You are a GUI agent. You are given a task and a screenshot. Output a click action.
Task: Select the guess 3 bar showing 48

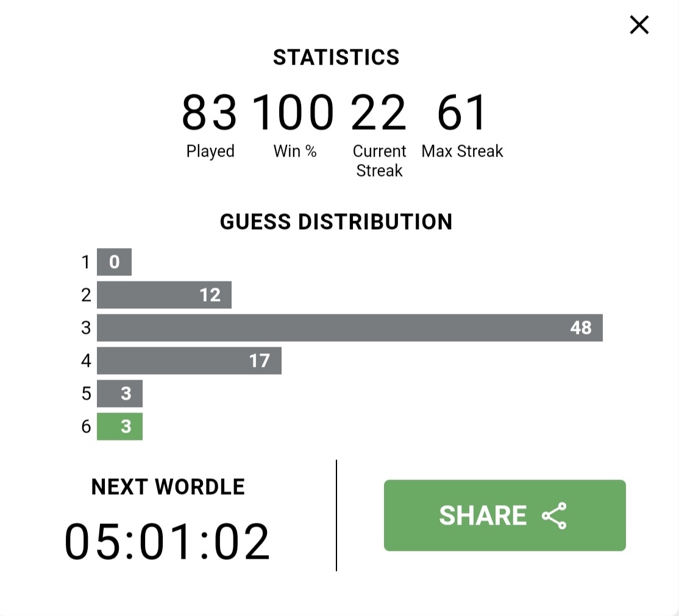point(349,328)
